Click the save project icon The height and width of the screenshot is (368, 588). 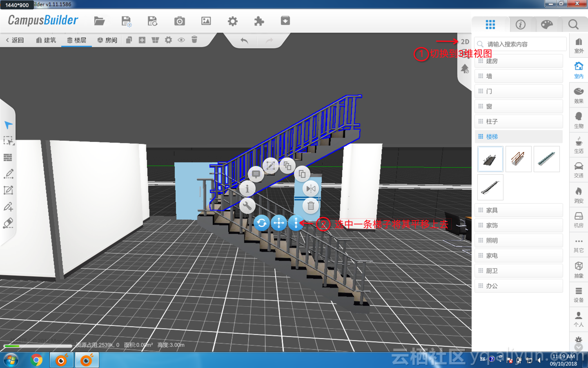pyautogui.click(x=126, y=21)
